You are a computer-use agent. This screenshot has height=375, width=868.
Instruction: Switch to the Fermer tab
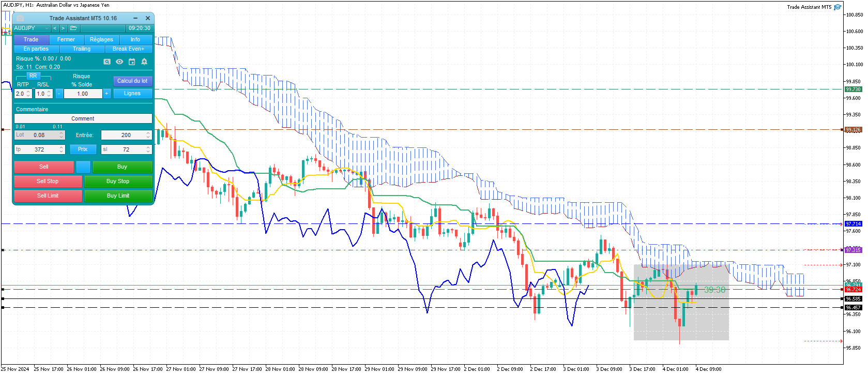[x=66, y=40]
